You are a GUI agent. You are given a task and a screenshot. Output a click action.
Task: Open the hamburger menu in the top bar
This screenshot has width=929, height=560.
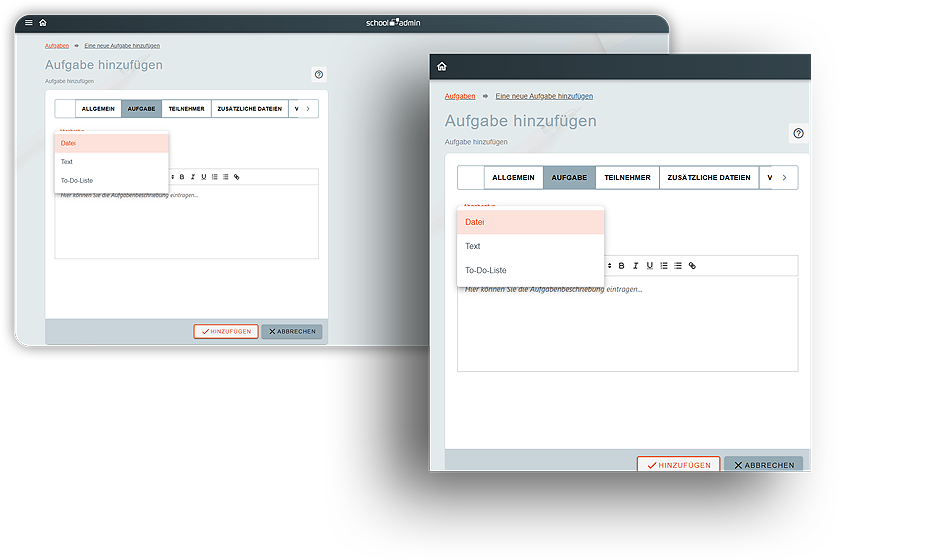click(28, 22)
